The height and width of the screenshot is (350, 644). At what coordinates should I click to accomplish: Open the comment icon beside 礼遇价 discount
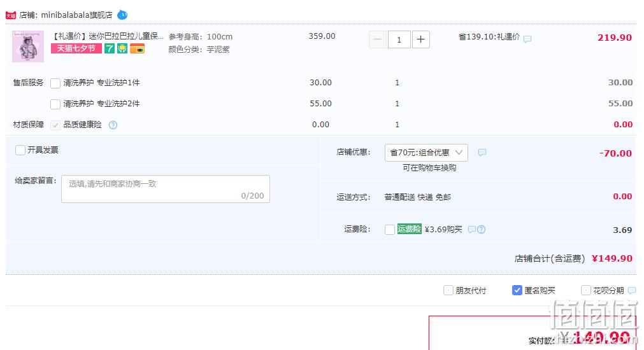pyautogui.click(x=527, y=39)
